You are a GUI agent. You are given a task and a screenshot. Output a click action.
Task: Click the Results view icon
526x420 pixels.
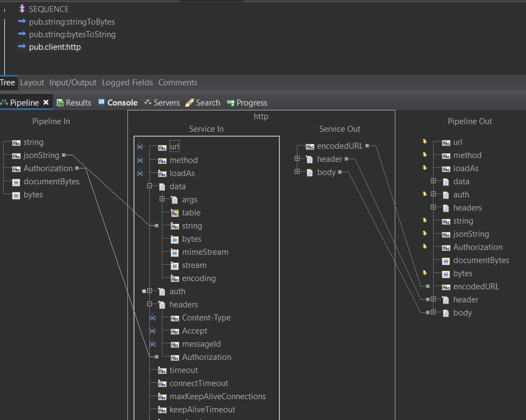pos(60,102)
